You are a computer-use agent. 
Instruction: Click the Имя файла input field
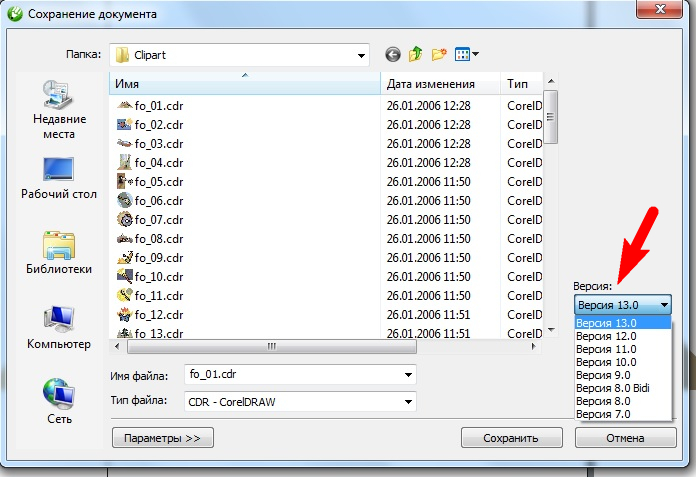click(300, 375)
